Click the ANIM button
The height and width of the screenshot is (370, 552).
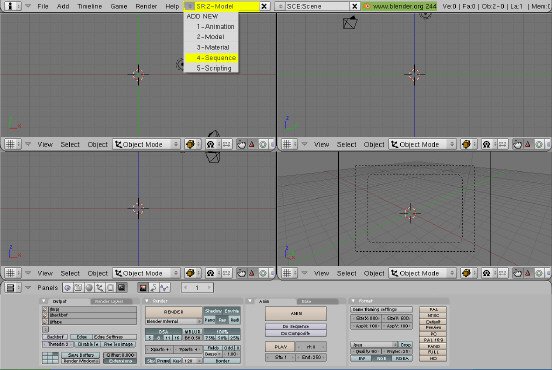point(296,313)
